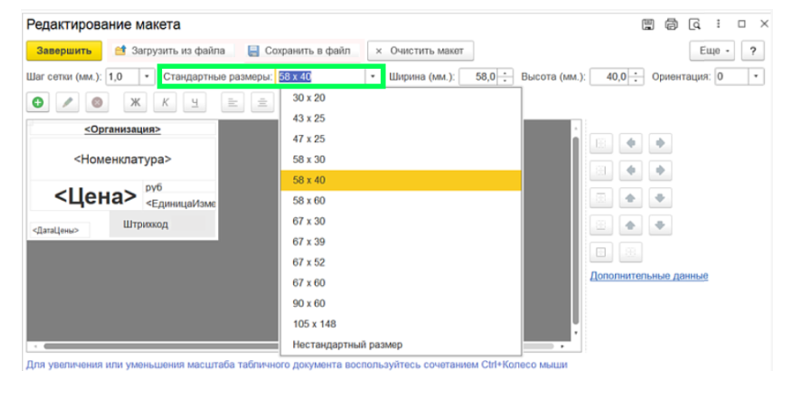Open the question mark help button
The height and width of the screenshot is (394, 793).
click(753, 51)
